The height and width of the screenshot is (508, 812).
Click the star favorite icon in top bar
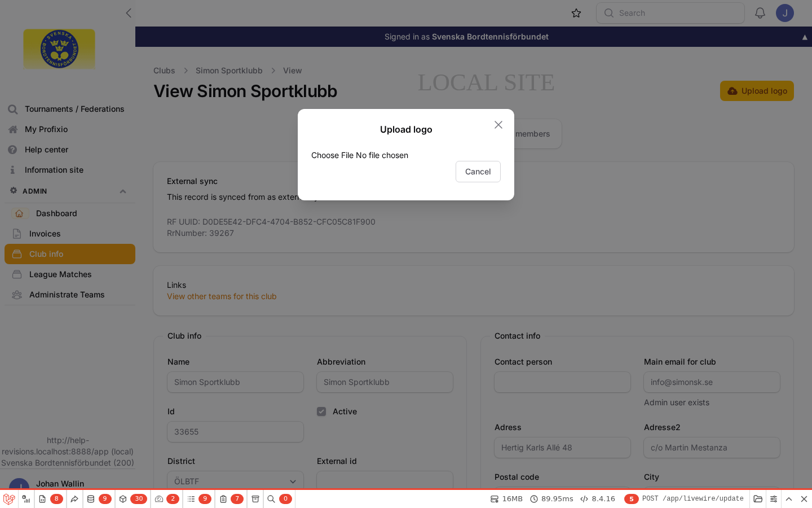576,13
